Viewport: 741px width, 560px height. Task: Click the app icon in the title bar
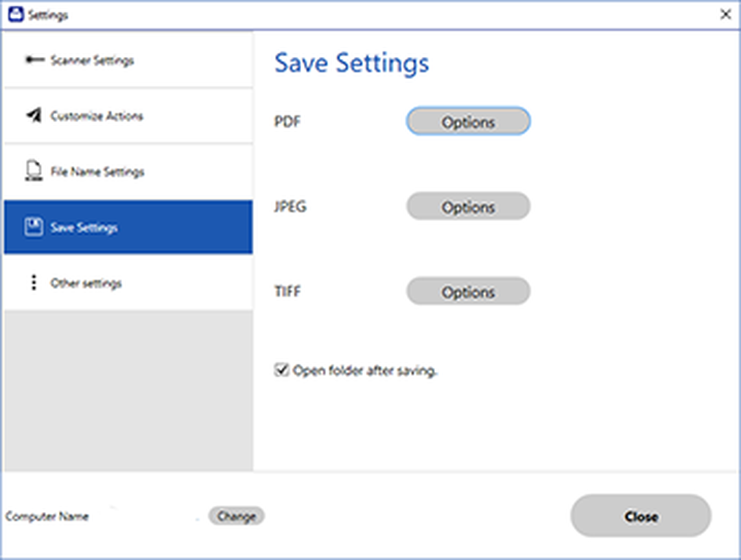tap(16, 14)
